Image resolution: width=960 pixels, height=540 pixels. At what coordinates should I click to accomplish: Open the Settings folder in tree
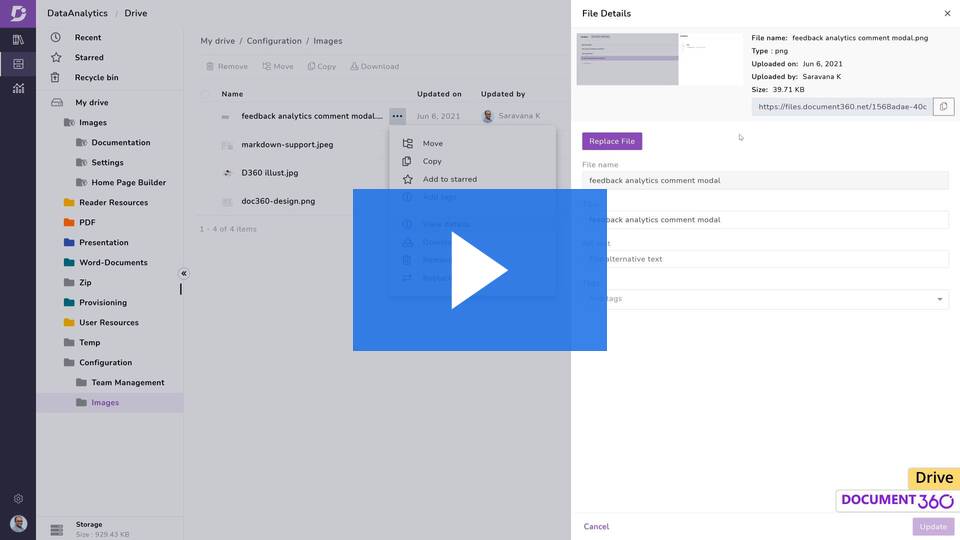click(x=107, y=163)
